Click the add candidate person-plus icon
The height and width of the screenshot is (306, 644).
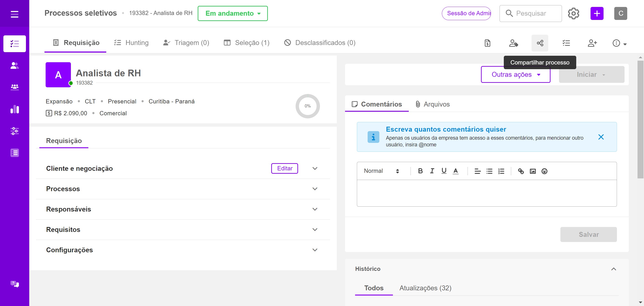pyautogui.click(x=592, y=43)
